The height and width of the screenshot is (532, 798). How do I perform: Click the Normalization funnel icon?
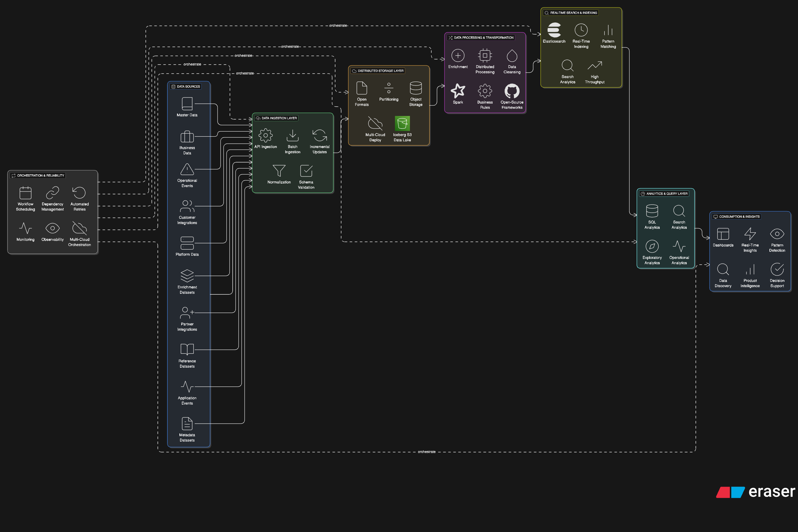tap(279, 171)
